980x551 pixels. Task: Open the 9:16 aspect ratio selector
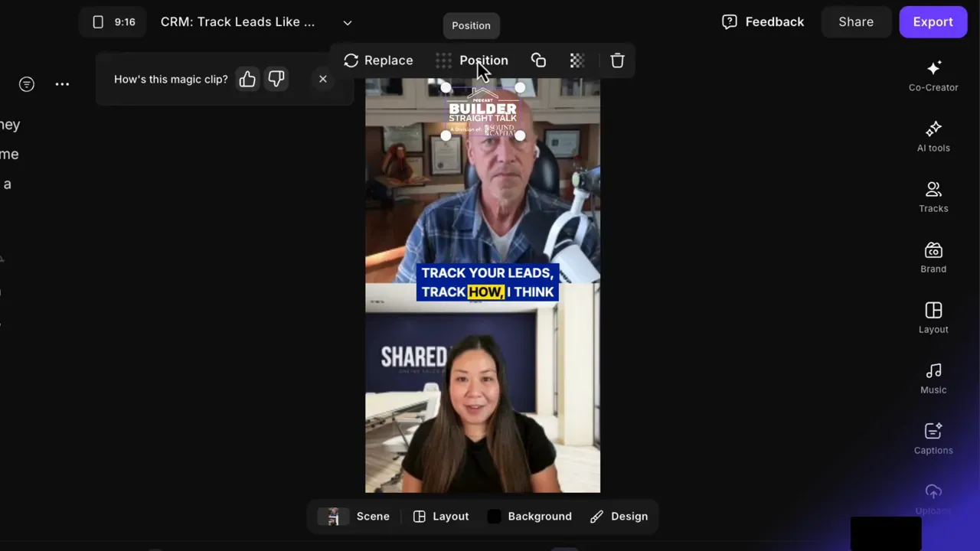[113, 21]
